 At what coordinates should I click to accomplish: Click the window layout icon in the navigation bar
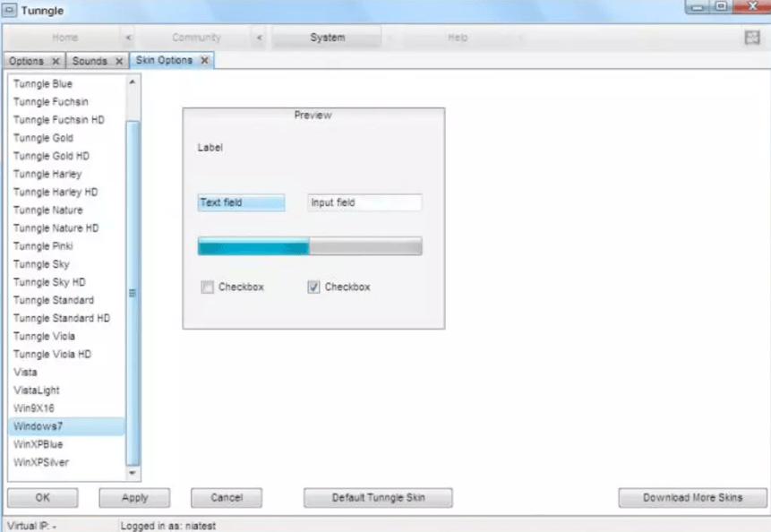[x=752, y=38]
